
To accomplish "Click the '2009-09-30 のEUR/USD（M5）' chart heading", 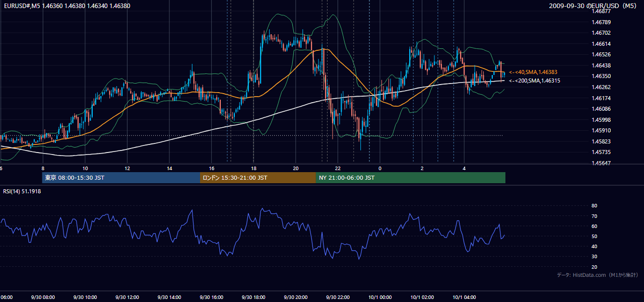I will (594, 6).
